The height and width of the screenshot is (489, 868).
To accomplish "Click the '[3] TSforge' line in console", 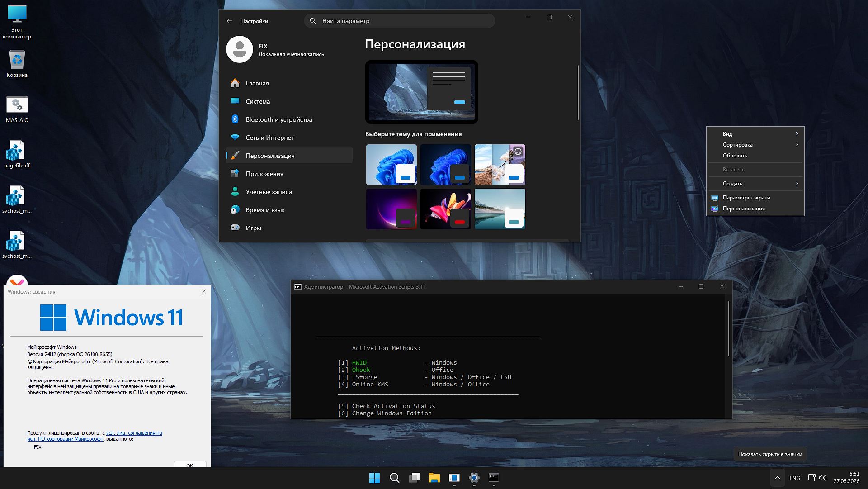I will coord(425,377).
